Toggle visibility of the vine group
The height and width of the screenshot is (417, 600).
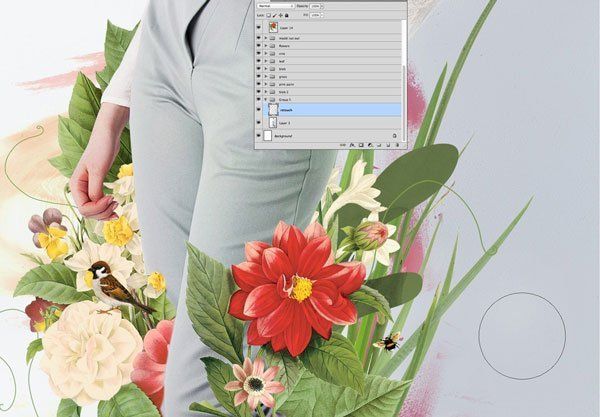(x=259, y=54)
